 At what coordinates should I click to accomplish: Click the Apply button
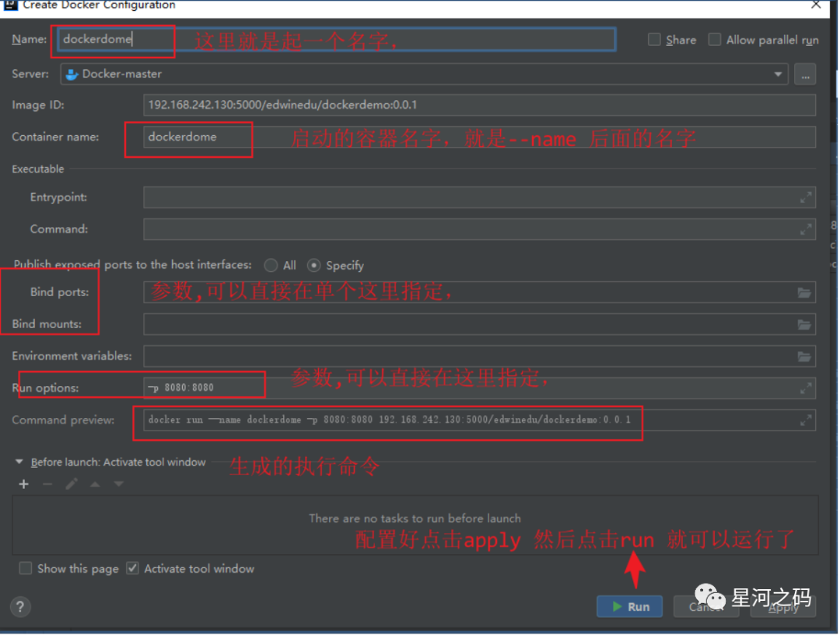pyautogui.click(x=782, y=606)
